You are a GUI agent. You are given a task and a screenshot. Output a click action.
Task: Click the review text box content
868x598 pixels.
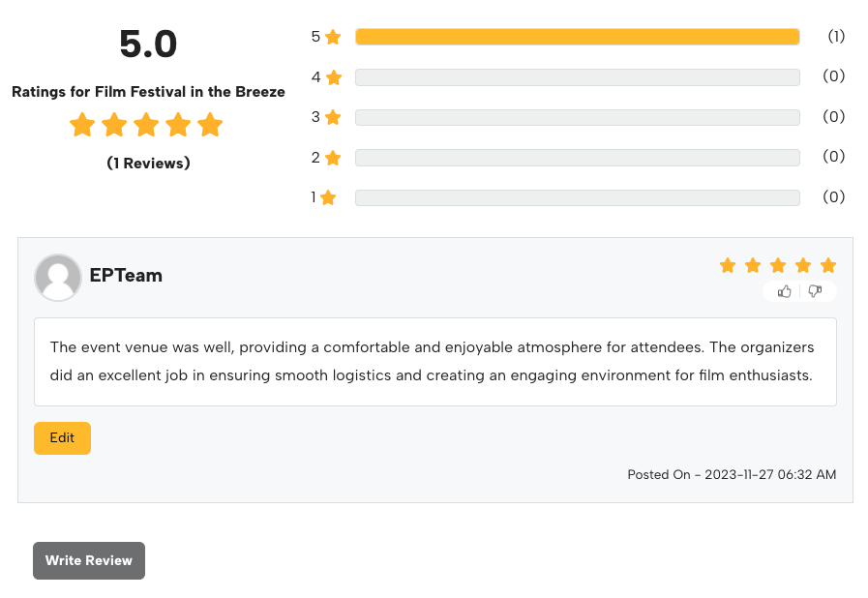tap(432, 361)
